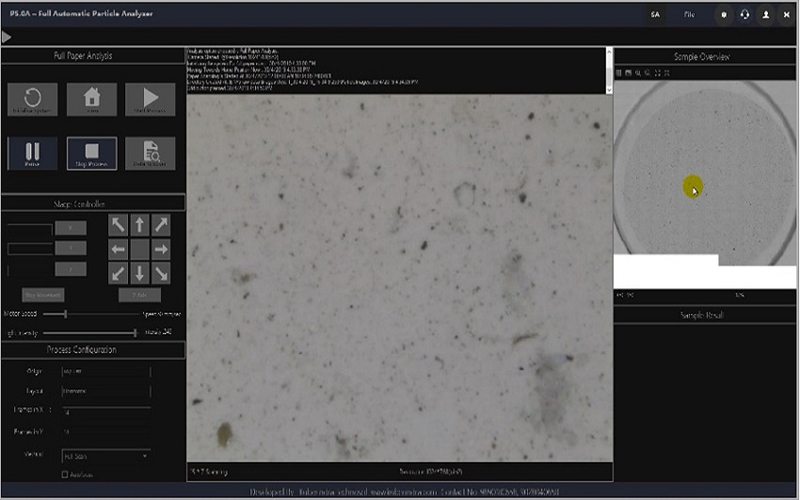Image resolution: width=800 pixels, height=500 pixels.
Task: Move stage diagonally down-right
Action: click(161, 273)
